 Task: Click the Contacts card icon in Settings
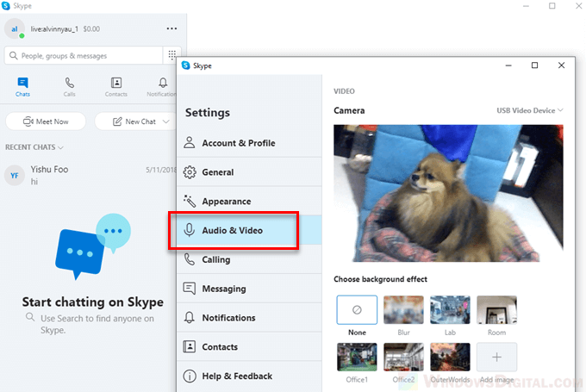(x=190, y=347)
